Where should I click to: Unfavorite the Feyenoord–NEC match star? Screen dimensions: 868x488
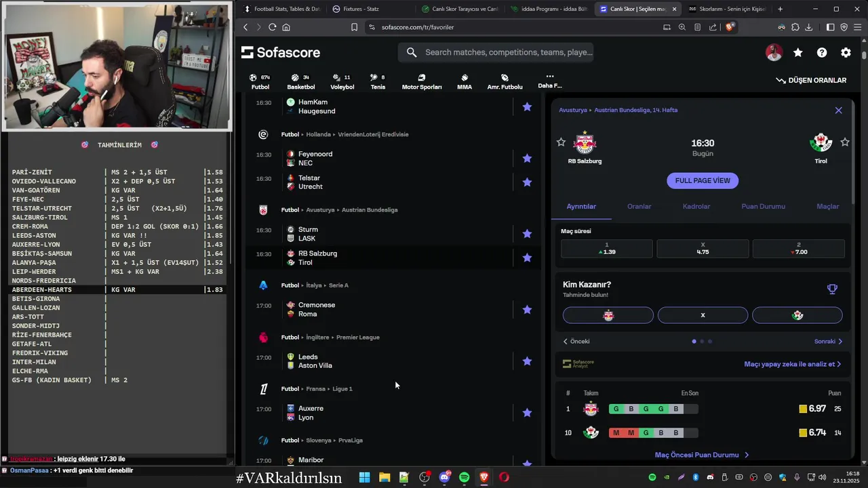pyautogui.click(x=527, y=159)
